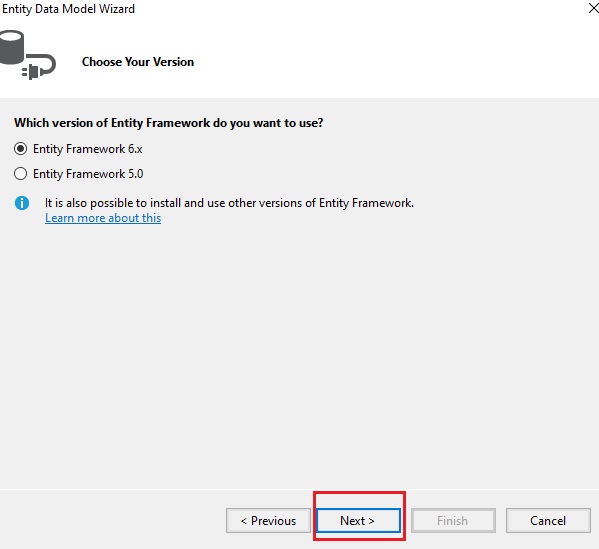
Task: Click the 'Entity Data Model Wizard' title bar
Action: click(x=69, y=8)
